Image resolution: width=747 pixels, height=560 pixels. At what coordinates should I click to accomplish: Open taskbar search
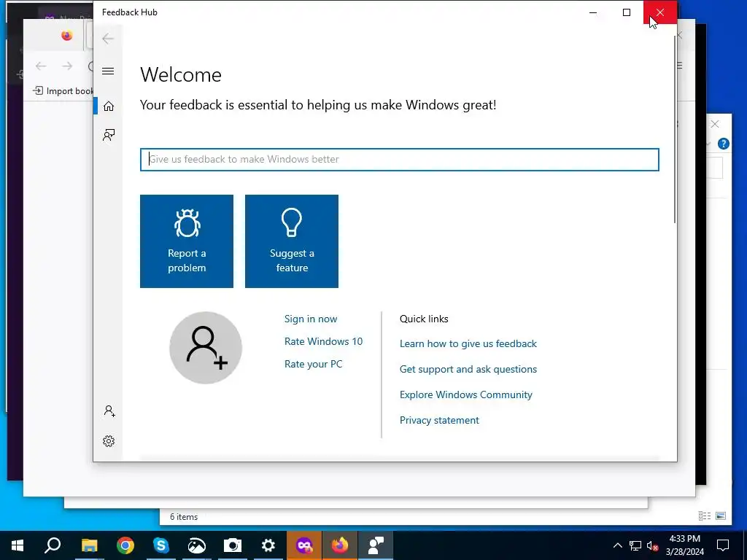pos(53,545)
